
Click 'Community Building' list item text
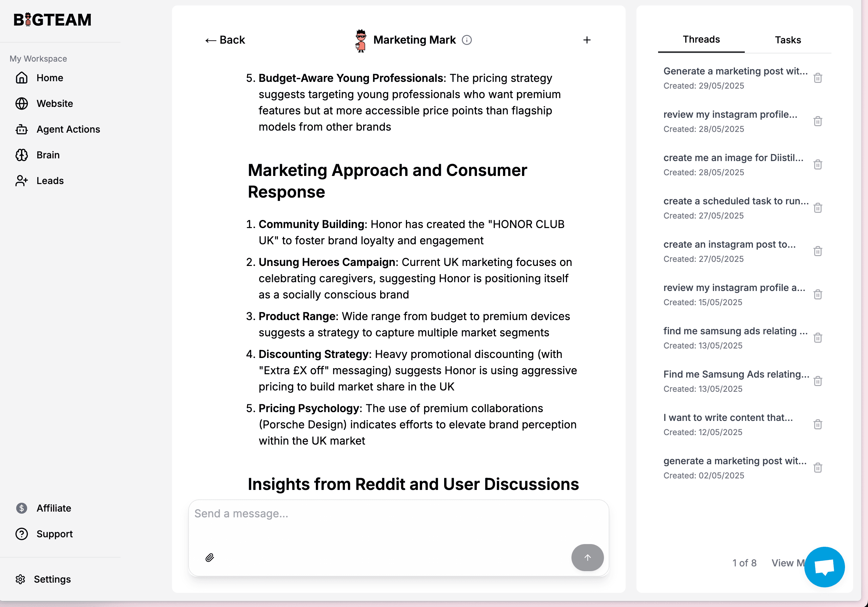pyautogui.click(x=311, y=224)
